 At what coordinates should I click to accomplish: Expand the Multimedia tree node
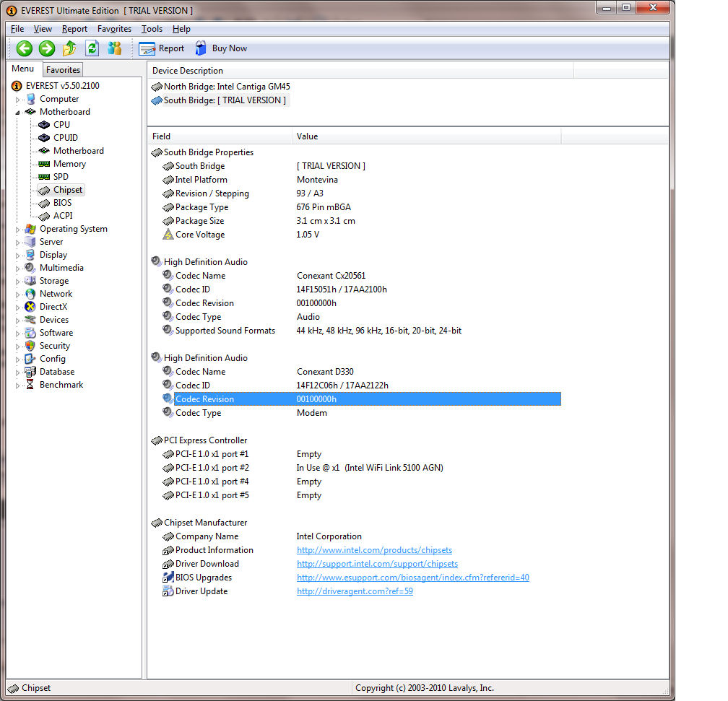click(x=17, y=269)
